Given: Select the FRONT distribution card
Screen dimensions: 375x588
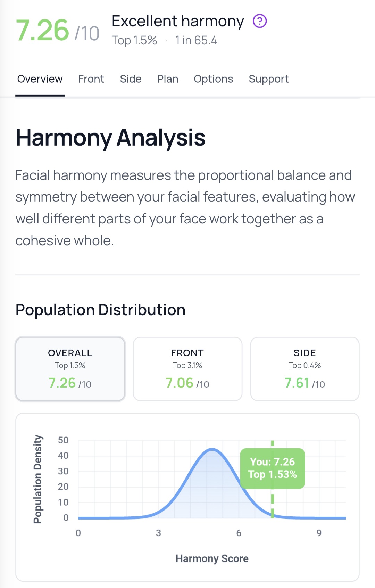Looking at the screenshot, I should pyautogui.click(x=187, y=368).
